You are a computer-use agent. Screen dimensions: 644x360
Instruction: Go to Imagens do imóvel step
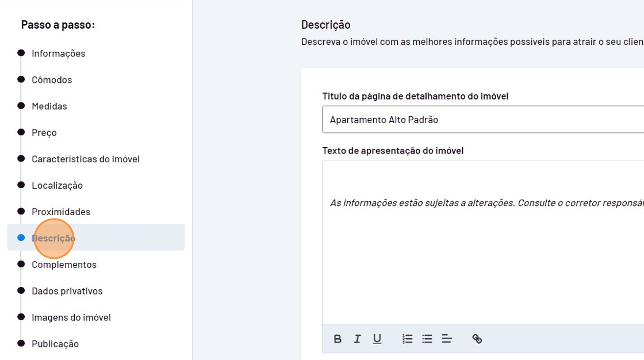click(71, 317)
